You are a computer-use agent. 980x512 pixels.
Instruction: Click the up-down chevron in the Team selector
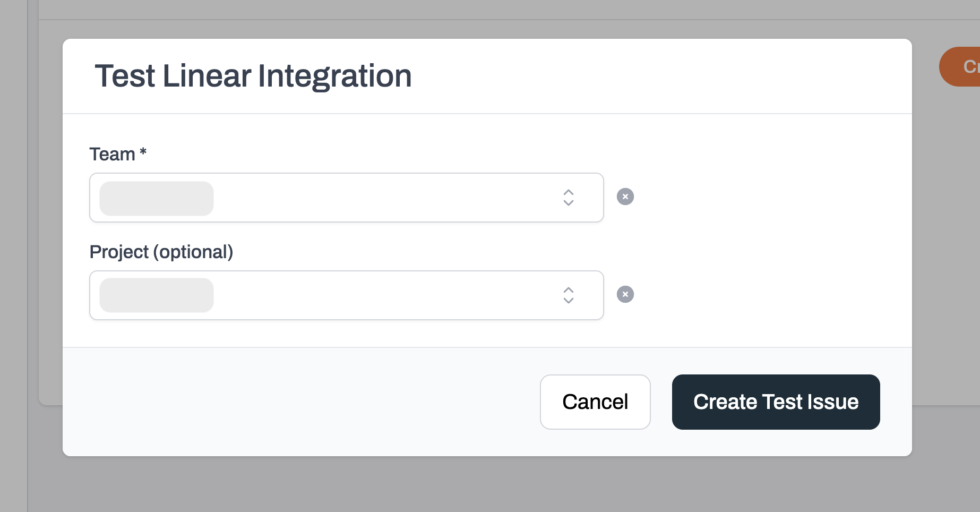tap(568, 197)
